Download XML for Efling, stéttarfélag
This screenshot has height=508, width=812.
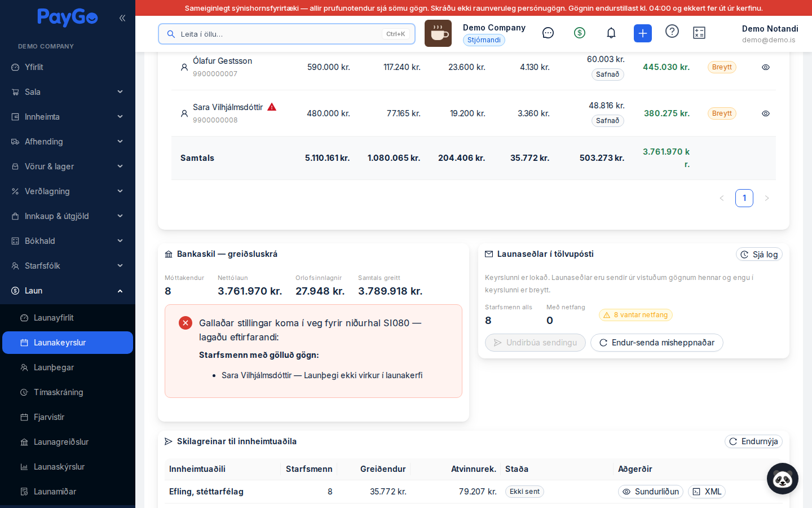click(707, 492)
